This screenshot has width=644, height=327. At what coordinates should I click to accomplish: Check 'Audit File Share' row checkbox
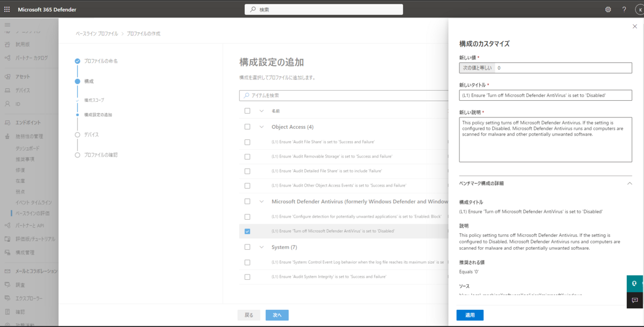coord(247,142)
